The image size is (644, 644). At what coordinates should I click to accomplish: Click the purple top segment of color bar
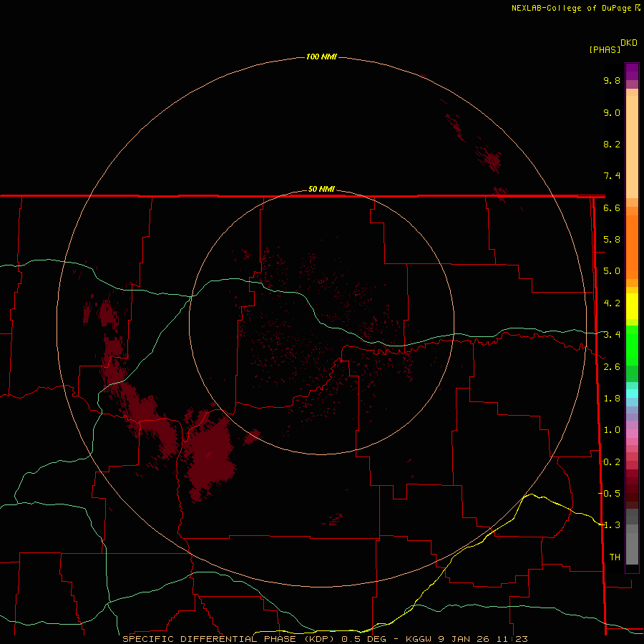632,72
